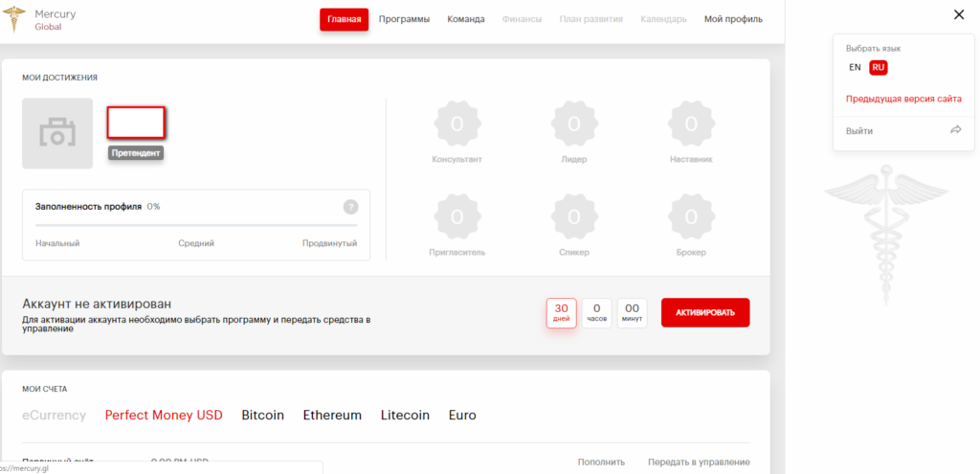Click the profile completeness help question icon
Screen dimensions: 980x474
[x=350, y=207]
